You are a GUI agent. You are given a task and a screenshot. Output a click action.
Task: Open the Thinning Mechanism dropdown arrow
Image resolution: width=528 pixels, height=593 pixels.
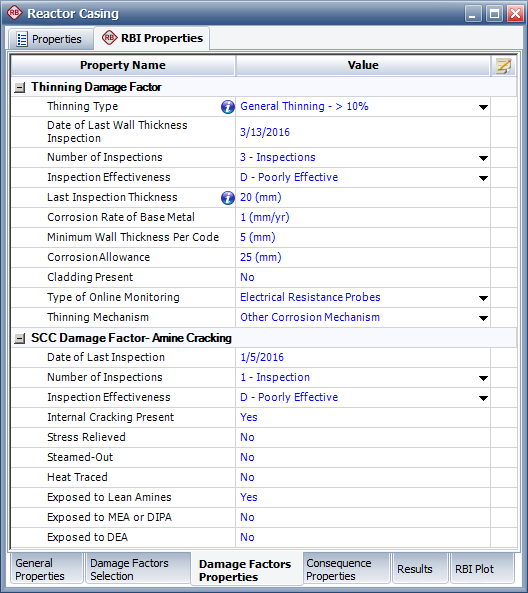(x=483, y=318)
